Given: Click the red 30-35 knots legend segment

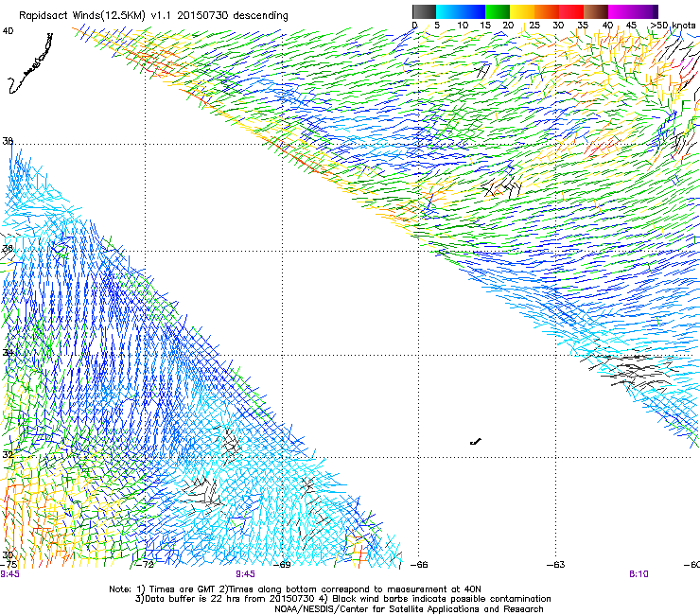Looking at the screenshot, I should click(571, 11).
